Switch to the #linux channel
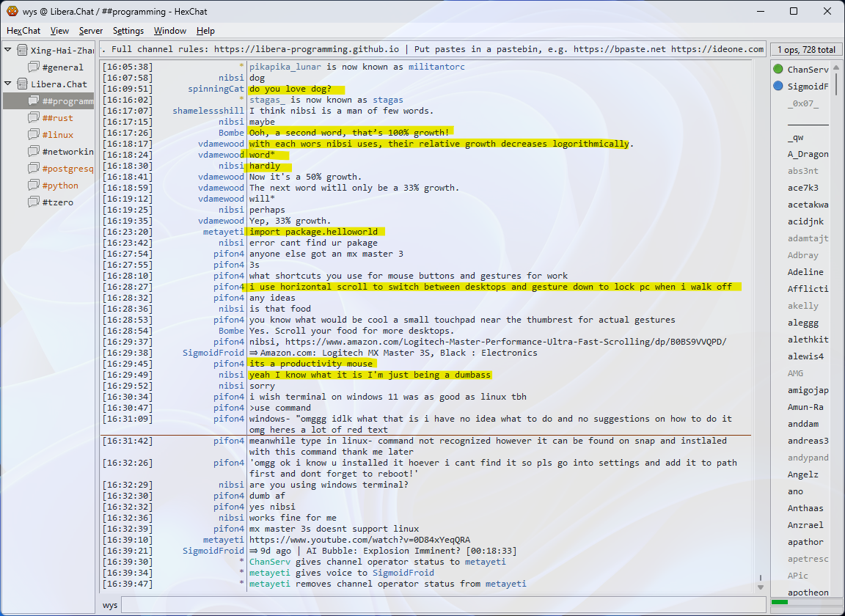 [x=57, y=135]
